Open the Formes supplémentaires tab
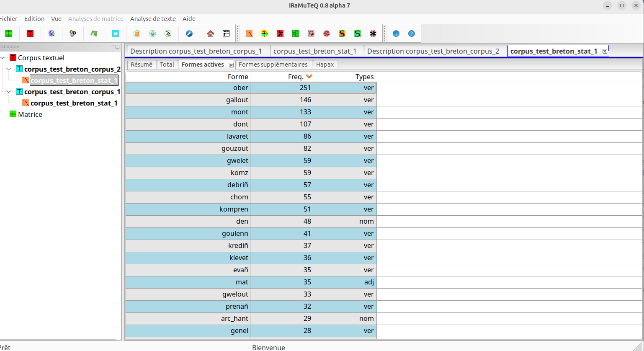 pyautogui.click(x=273, y=65)
